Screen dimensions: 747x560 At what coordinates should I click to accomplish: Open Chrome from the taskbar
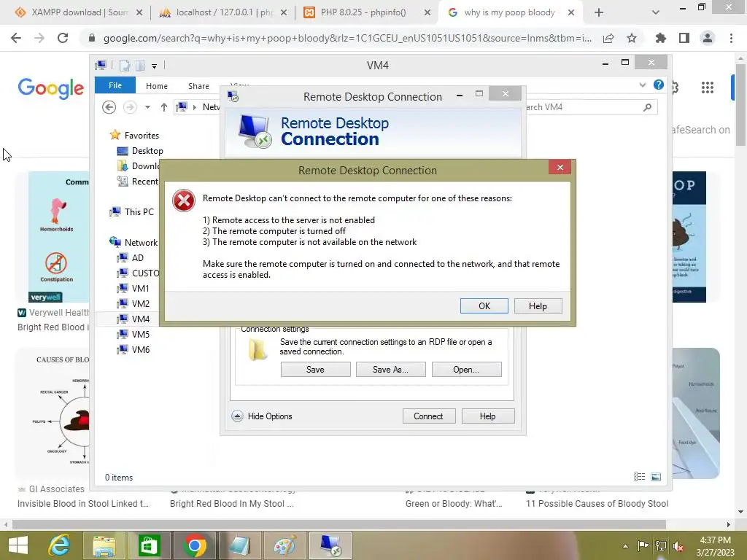click(x=194, y=545)
